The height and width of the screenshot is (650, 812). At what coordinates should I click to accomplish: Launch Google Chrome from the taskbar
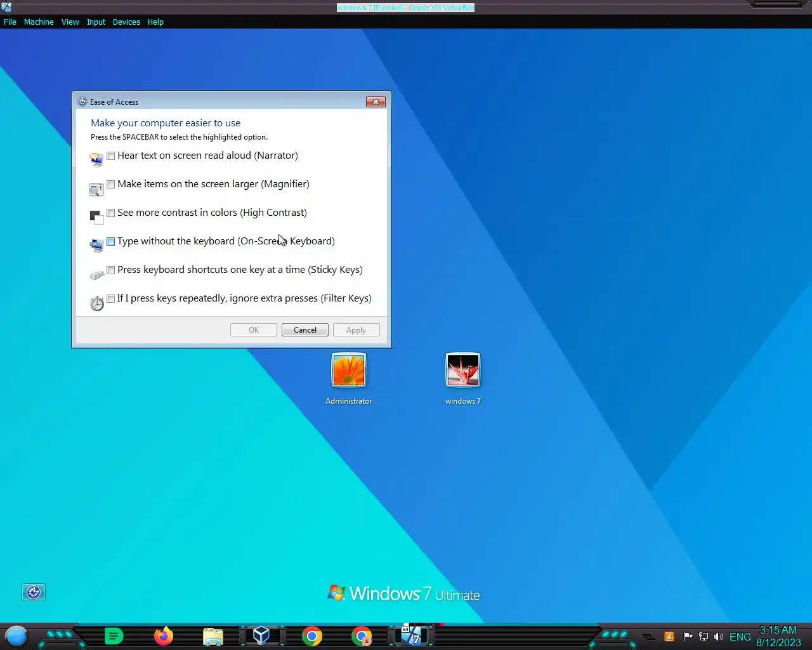tap(311, 636)
